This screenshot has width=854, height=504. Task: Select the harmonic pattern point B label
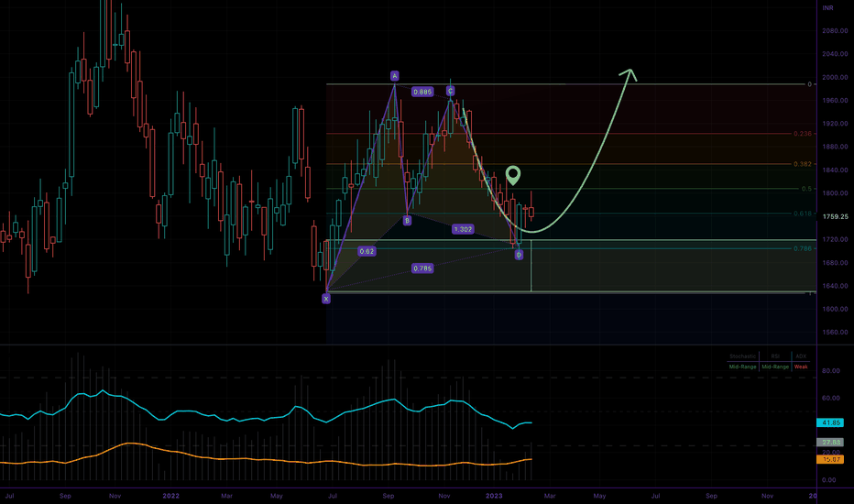click(407, 221)
